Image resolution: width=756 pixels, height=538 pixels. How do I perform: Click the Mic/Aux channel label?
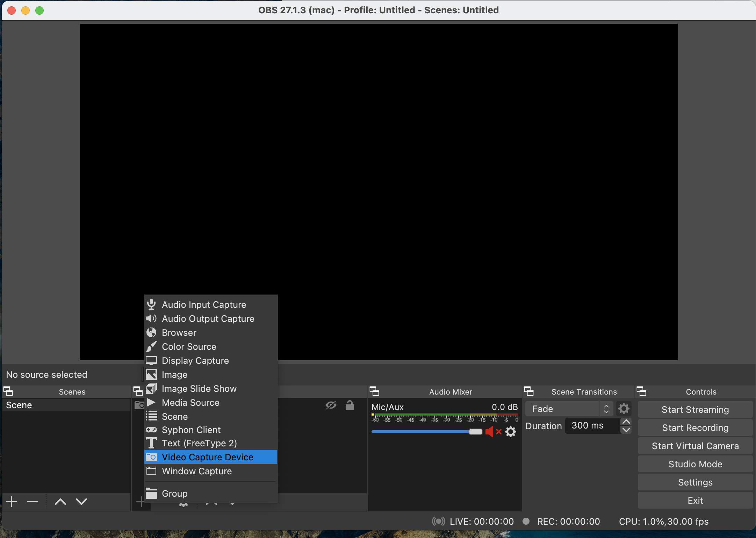tap(387, 407)
